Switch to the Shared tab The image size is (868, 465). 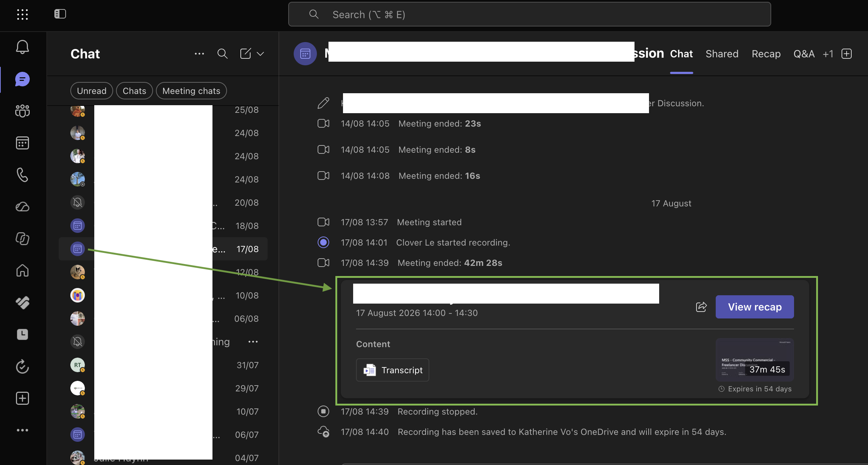(722, 54)
